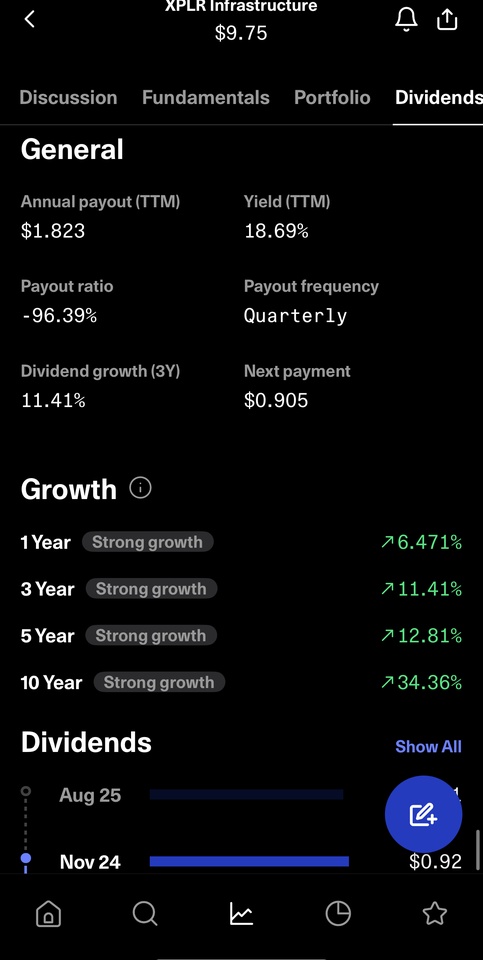Select the chart icon in bottom bar
The width and height of the screenshot is (483, 960).
click(241, 914)
